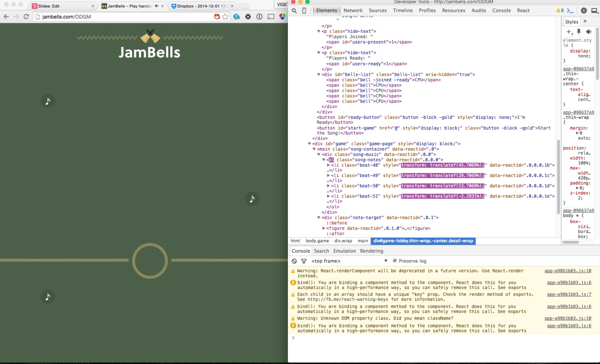Click the body.game breadcrumb

point(317,241)
